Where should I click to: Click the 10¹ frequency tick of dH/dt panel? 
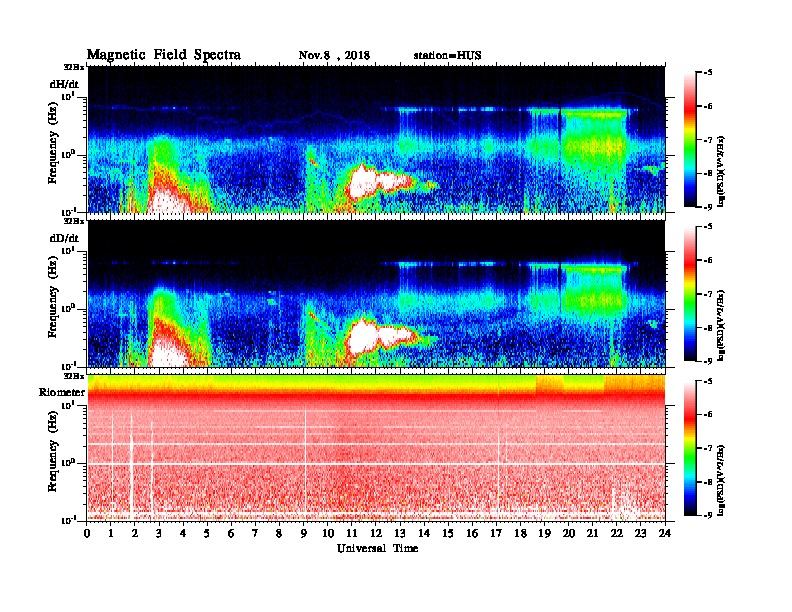pos(68,96)
